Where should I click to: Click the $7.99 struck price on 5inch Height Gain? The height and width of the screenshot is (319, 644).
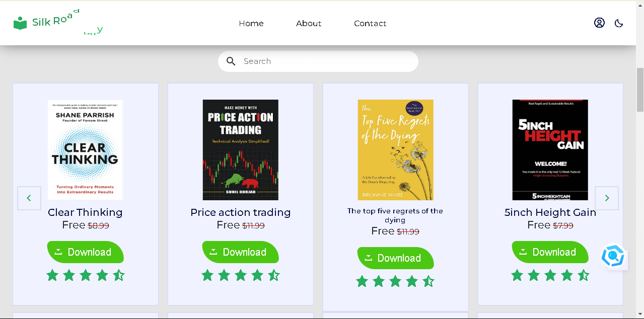(563, 226)
